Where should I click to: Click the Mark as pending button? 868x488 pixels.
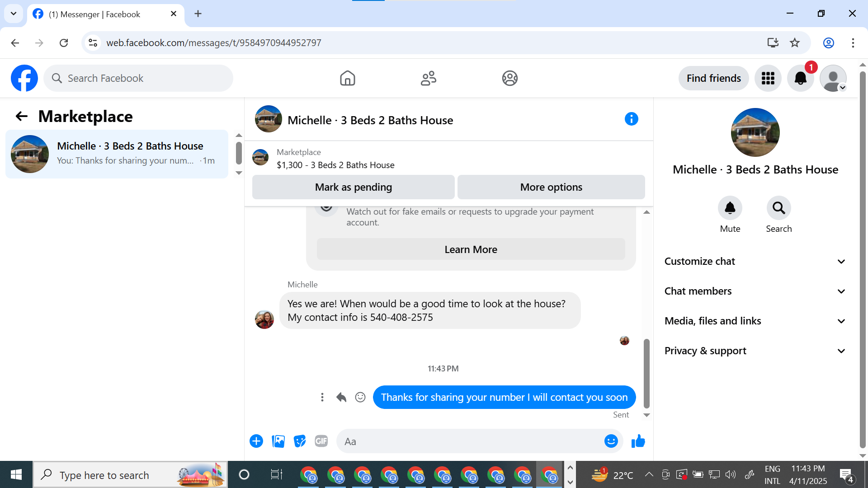[x=353, y=187]
